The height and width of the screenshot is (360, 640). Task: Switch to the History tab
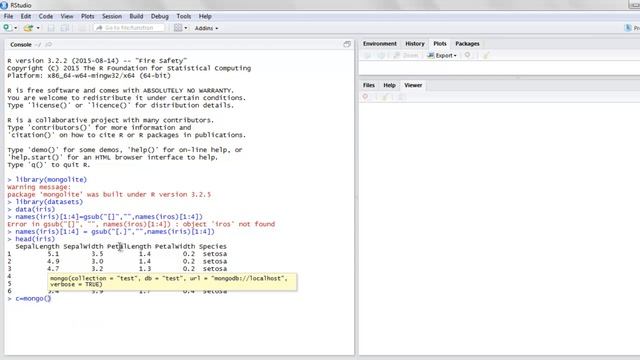415,44
